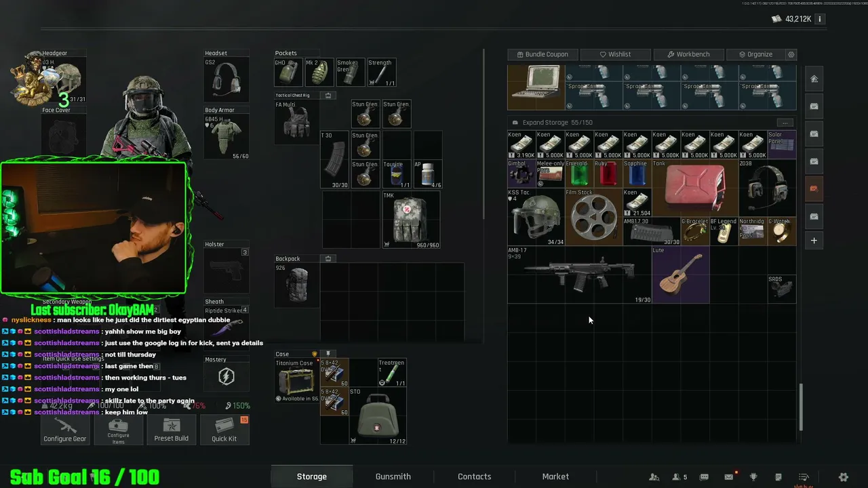Image resolution: width=868 pixels, height=488 pixels.
Task: Open Quick Kit
Action: pos(224,430)
